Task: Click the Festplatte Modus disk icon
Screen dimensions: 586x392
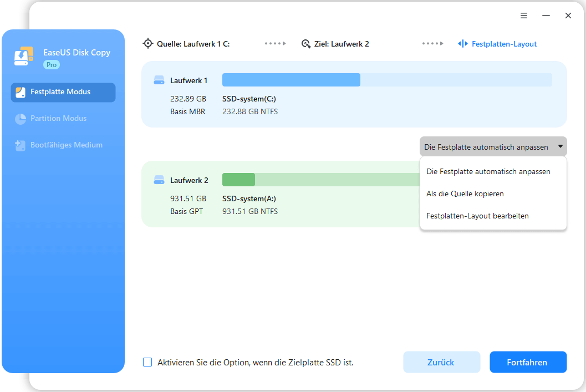Action: tap(21, 92)
